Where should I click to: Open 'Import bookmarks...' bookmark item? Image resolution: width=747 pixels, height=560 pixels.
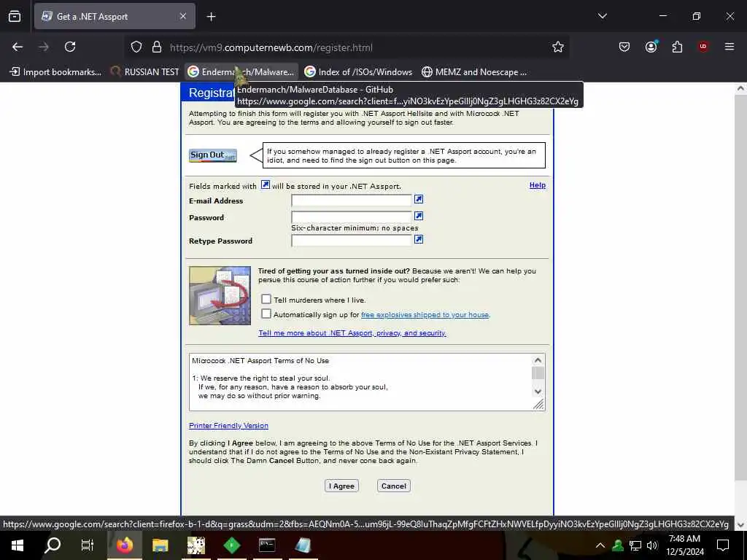tap(55, 72)
